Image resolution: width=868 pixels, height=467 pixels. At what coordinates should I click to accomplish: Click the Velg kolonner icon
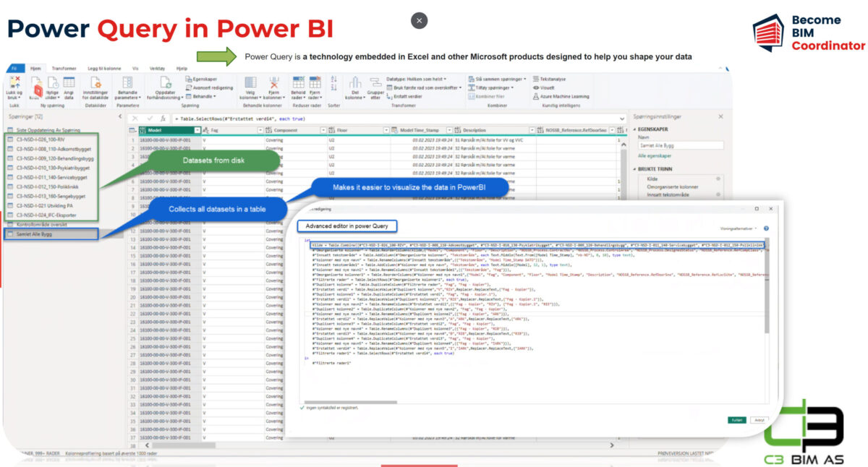[x=250, y=82]
